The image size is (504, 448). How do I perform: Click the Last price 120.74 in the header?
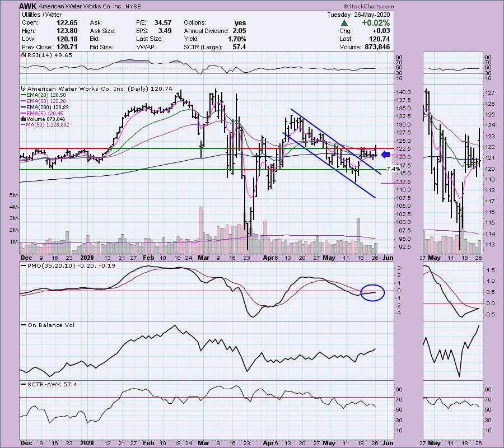coord(380,39)
